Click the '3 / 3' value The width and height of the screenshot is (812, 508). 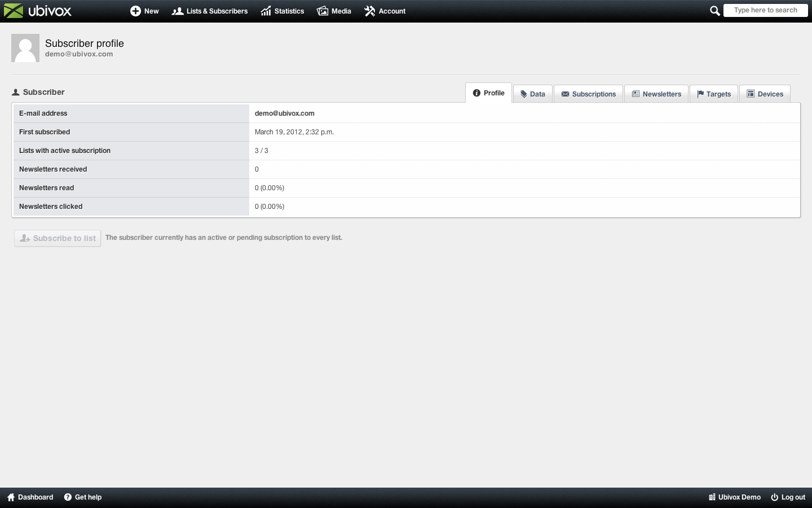(262, 151)
